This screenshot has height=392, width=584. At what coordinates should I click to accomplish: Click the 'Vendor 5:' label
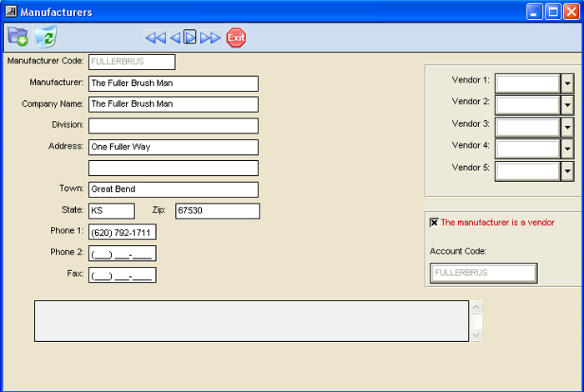[x=471, y=168]
